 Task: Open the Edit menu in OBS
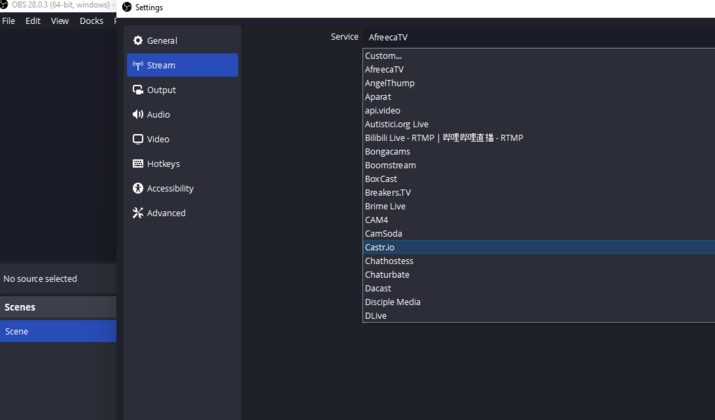pyautogui.click(x=33, y=21)
